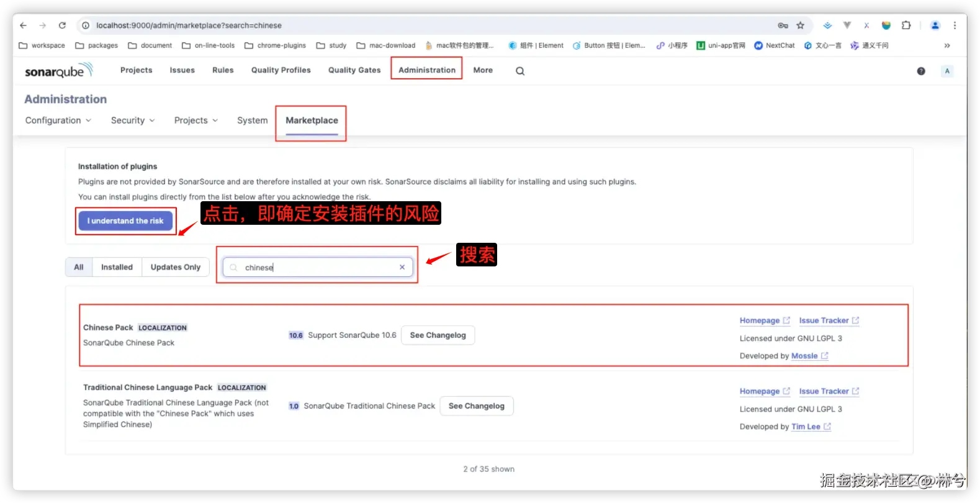Go to Projects in top navigation
Screen dimensions: 980x503
[x=137, y=70]
